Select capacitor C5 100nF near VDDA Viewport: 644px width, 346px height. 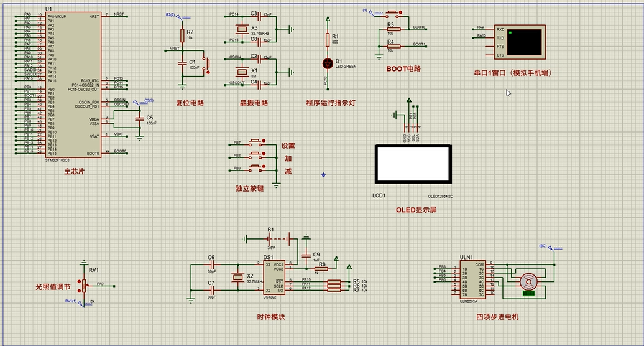coord(140,119)
